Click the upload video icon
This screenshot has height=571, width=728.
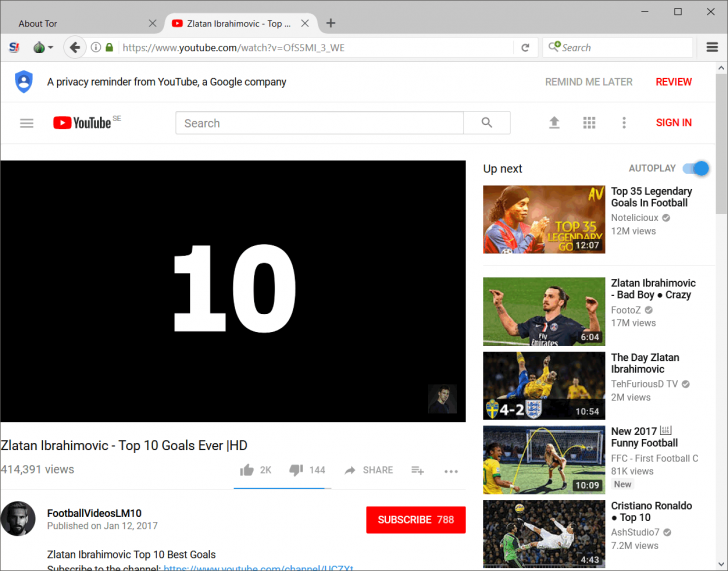[554, 123]
